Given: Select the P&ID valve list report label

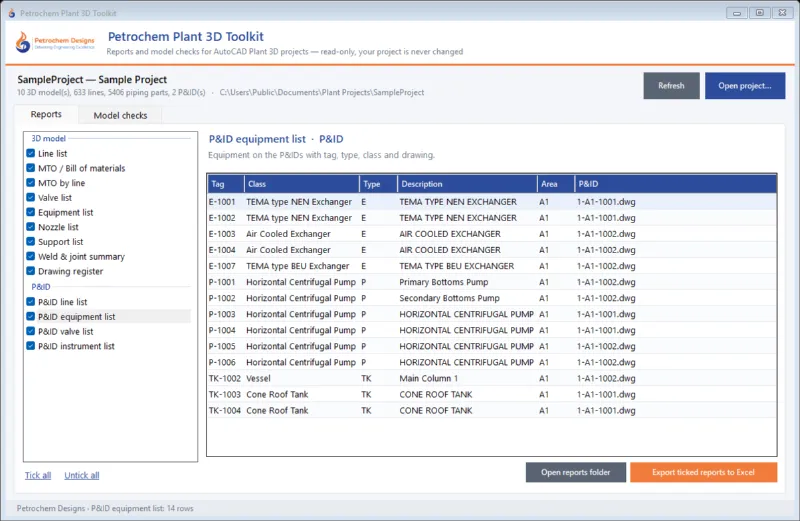Looking at the screenshot, I should click(66, 332).
